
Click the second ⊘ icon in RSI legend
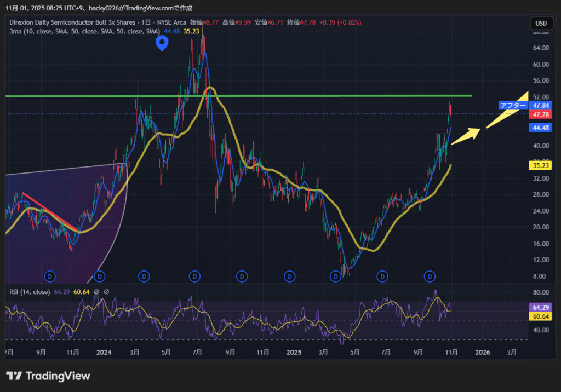[x=106, y=292]
